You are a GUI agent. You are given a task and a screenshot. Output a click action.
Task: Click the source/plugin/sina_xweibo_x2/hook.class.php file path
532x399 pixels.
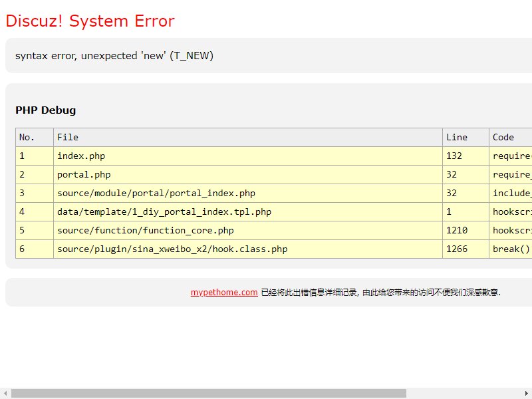[172, 249]
